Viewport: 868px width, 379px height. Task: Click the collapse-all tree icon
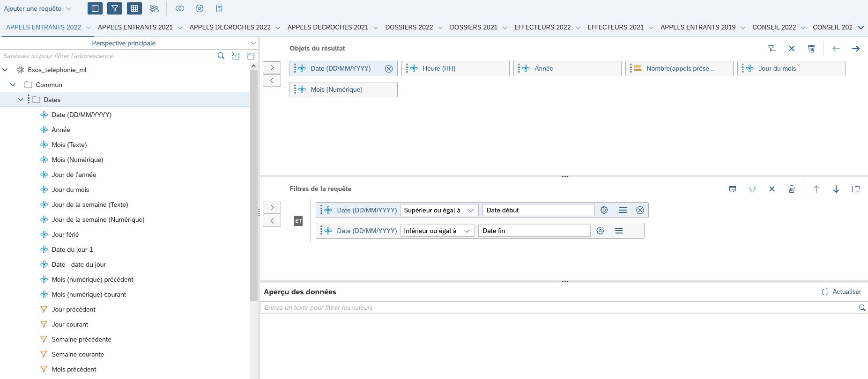tap(251, 56)
